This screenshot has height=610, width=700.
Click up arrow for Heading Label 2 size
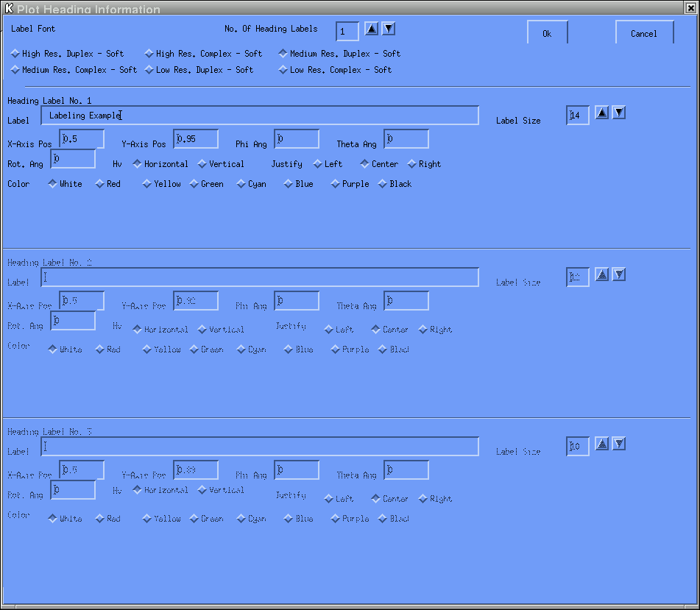point(602,275)
